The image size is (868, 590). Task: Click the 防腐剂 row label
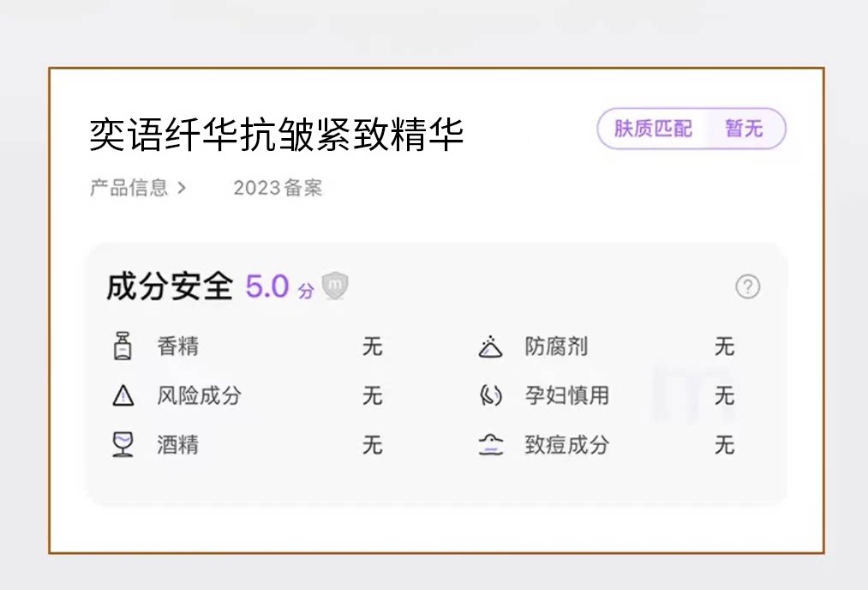(x=556, y=346)
